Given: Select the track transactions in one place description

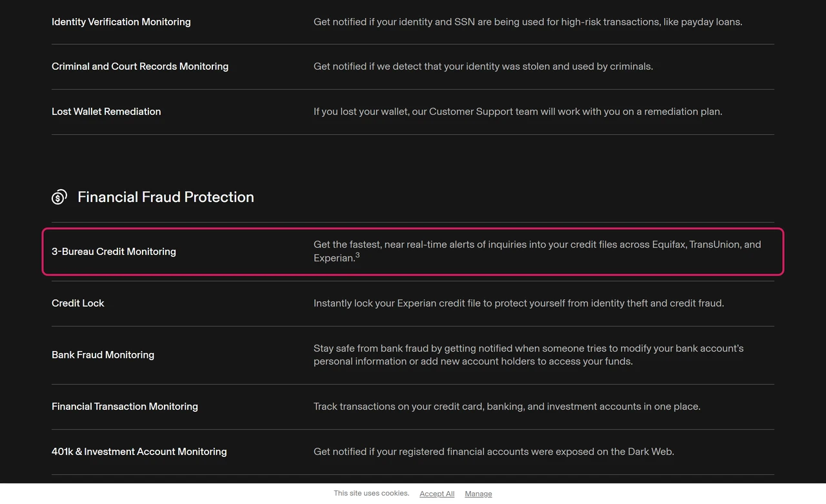Looking at the screenshot, I should click(507, 407).
